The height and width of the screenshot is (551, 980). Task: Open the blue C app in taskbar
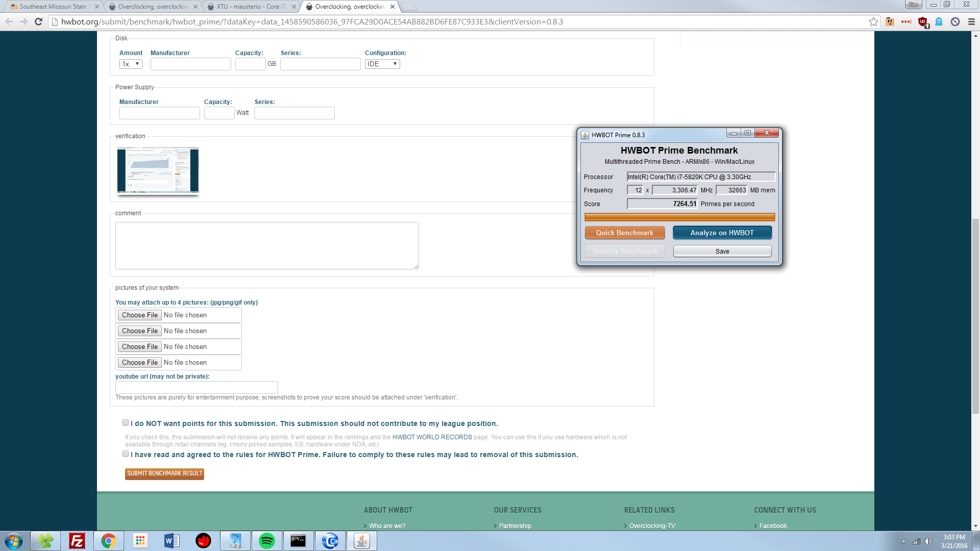330,541
